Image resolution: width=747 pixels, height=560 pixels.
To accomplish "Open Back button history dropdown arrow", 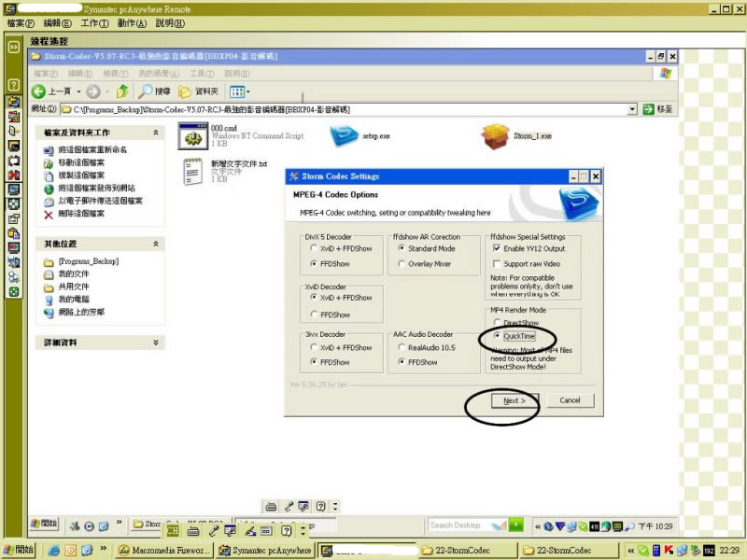I will point(78,91).
